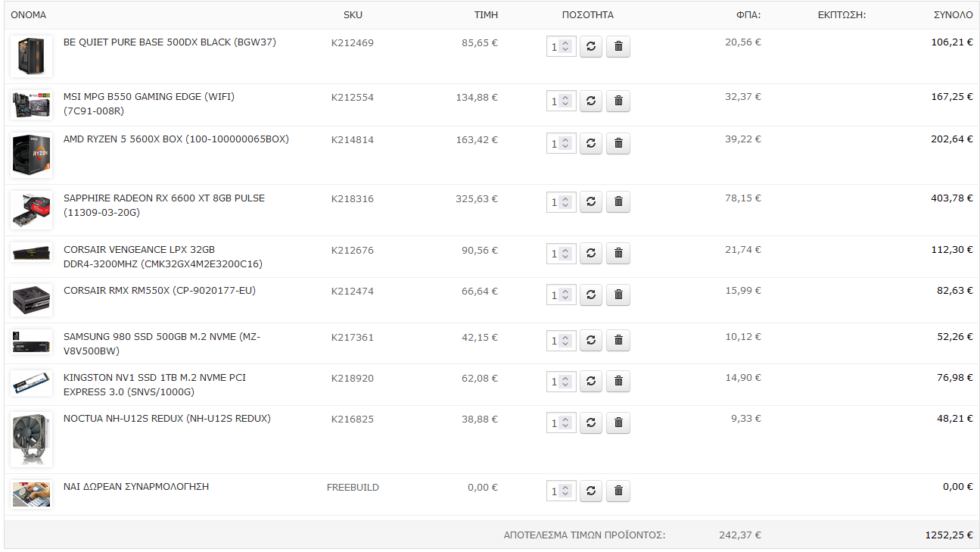980x552 pixels.
Task: Click the Samsung 980 SSD thumbnail
Action: tap(31, 343)
